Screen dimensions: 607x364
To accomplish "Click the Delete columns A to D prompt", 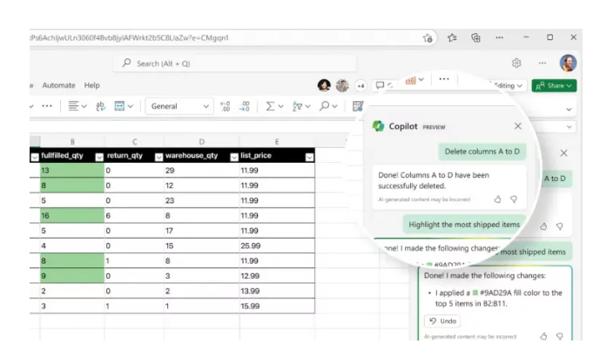I will (482, 152).
